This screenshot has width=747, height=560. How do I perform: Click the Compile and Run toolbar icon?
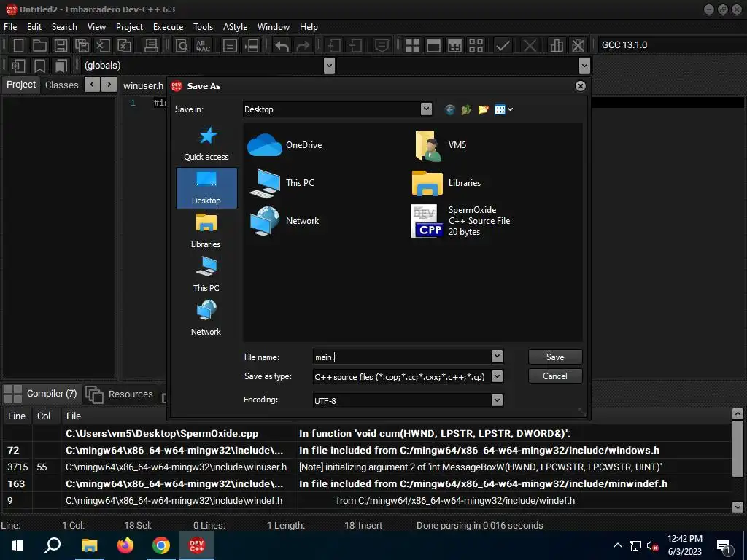[x=455, y=45]
